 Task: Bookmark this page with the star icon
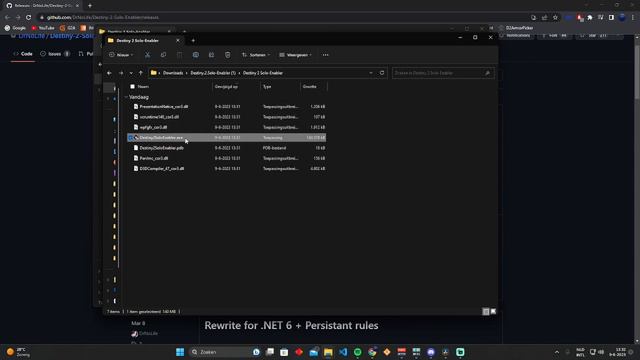[x=555, y=18]
